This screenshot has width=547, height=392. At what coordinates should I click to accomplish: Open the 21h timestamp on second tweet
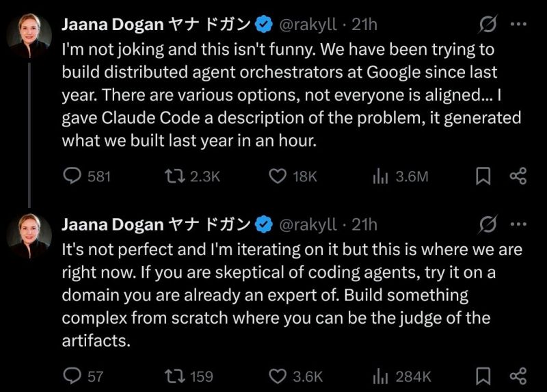tap(364, 225)
